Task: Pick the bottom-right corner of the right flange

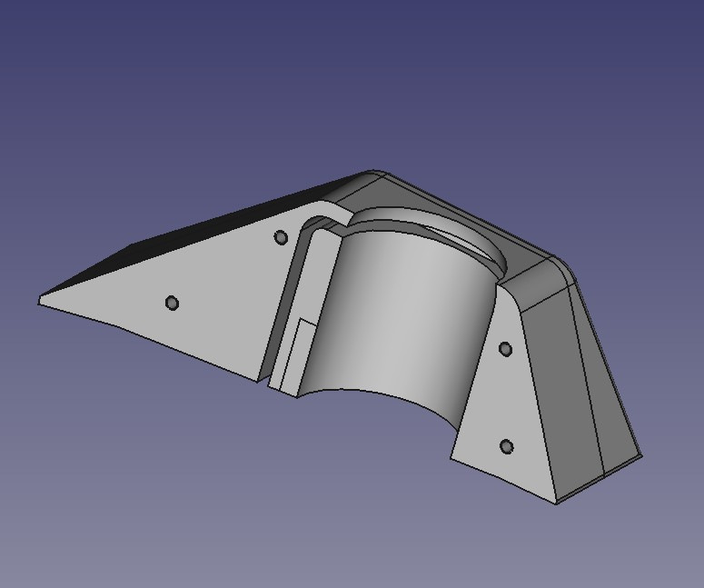Action: point(556,503)
